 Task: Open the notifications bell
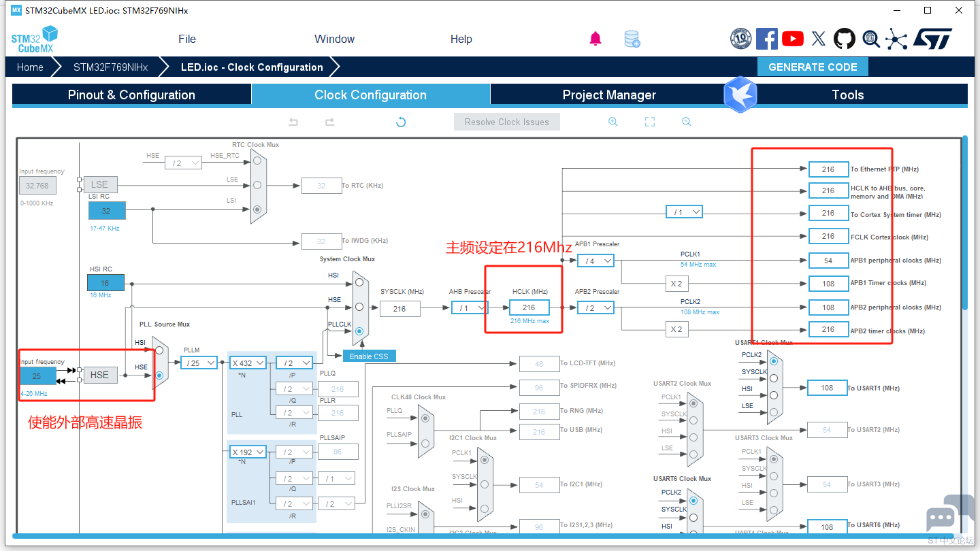[x=595, y=39]
